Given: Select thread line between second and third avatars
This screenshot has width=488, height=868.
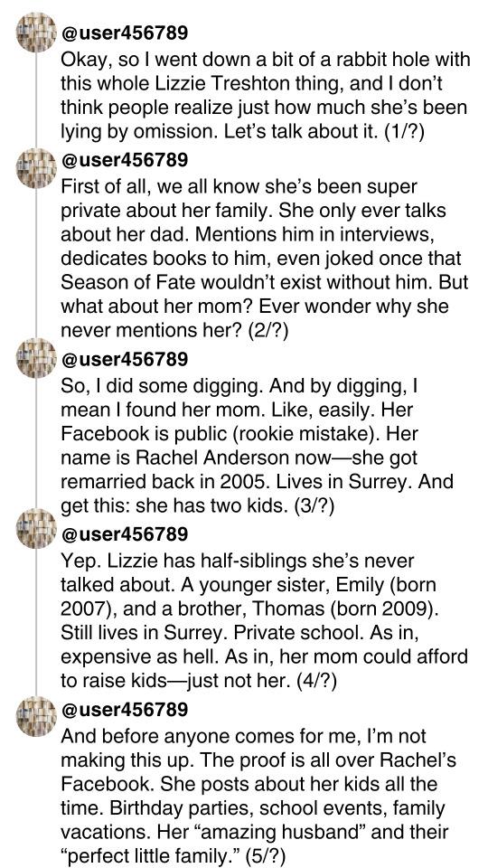Looking at the screenshot, I should point(36,263).
